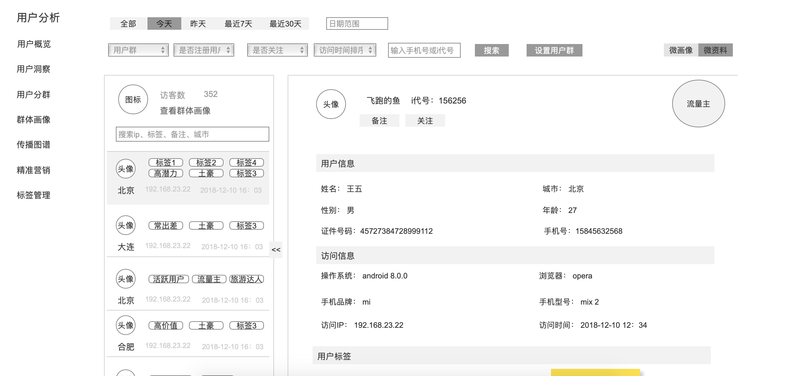
Task: Click the 标签3 tag in the 合肥 row
Action: pos(246,325)
